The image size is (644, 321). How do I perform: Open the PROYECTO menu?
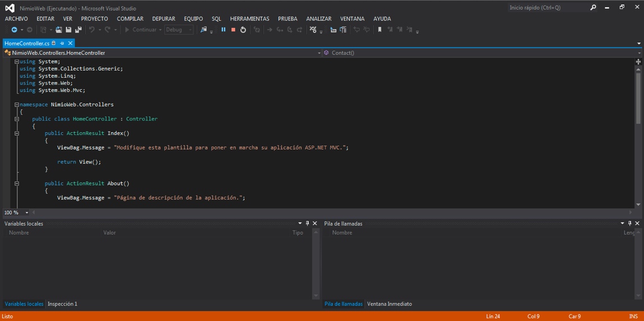pos(95,19)
